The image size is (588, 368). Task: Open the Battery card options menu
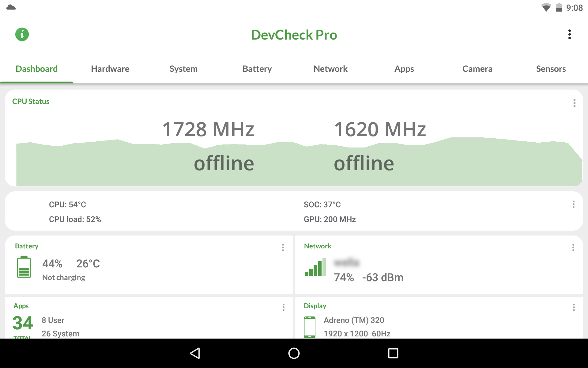(x=283, y=247)
